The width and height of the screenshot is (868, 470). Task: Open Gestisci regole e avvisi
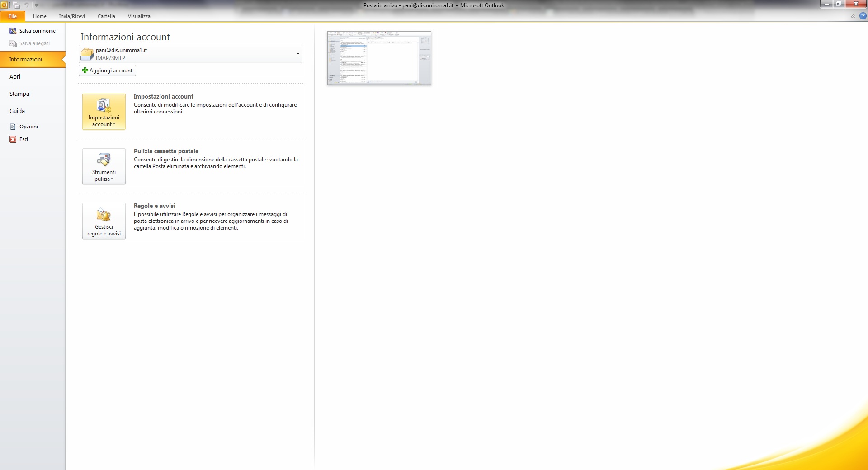(x=104, y=221)
